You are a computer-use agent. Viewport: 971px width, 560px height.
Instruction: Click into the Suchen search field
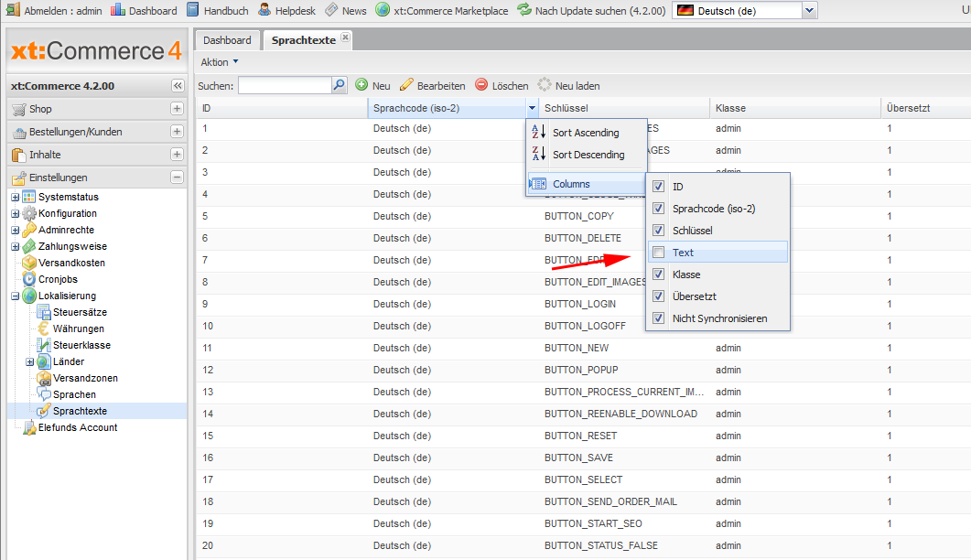click(x=285, y=85)
